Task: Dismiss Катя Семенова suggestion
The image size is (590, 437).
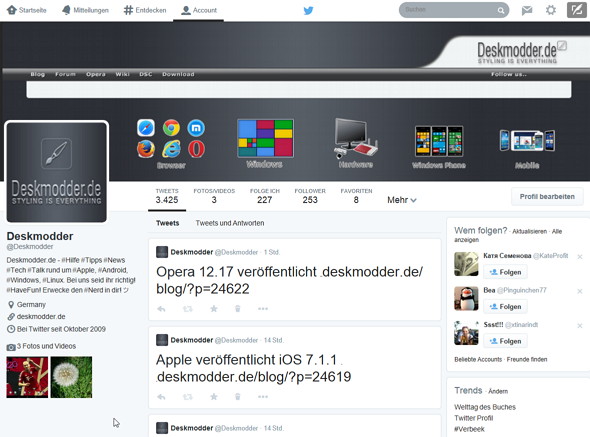Action: (580, 257)
